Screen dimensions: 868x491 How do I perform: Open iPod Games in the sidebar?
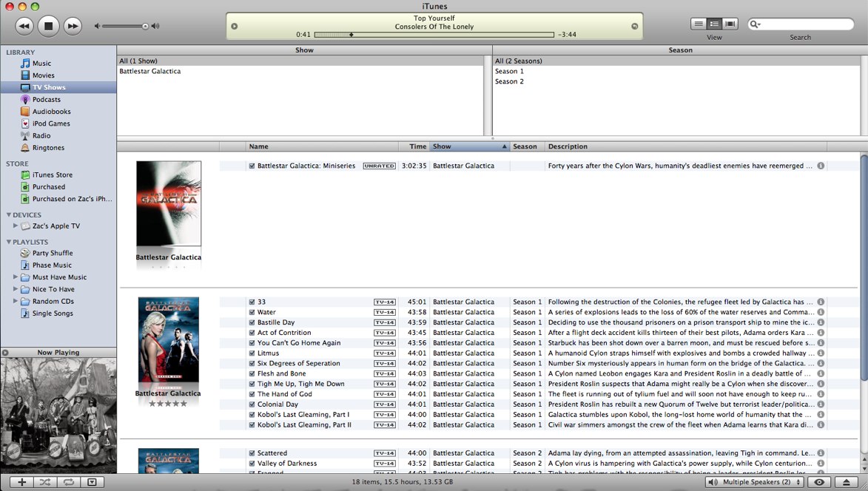point(51,123)
